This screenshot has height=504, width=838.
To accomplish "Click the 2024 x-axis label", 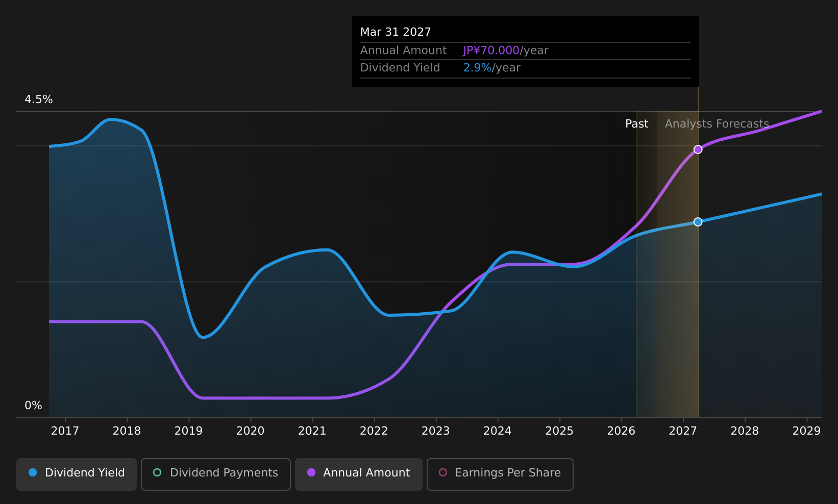I will pyautogui.click(x=497, y=431).
